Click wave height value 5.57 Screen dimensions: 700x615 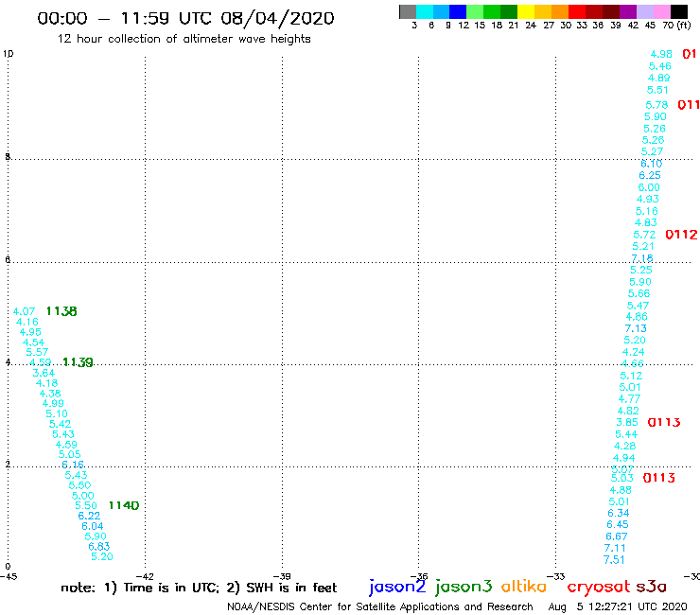pyautogui.click(x=37, y=352)
